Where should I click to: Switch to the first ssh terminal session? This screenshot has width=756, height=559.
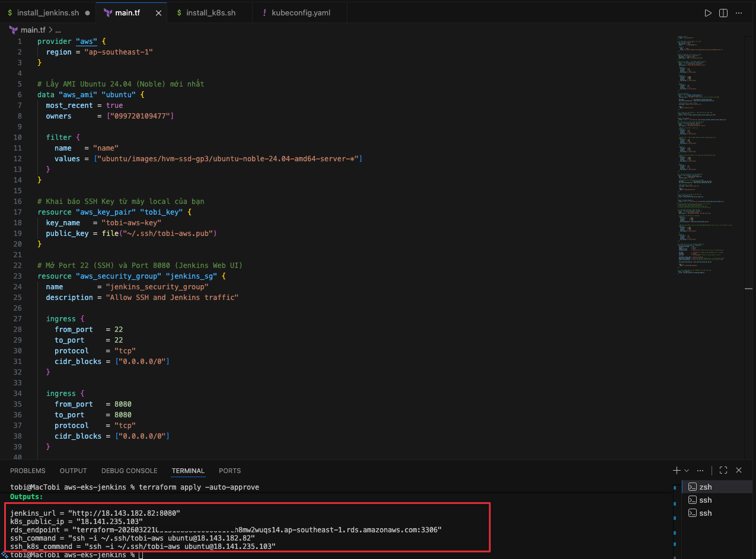click(705, 500)
